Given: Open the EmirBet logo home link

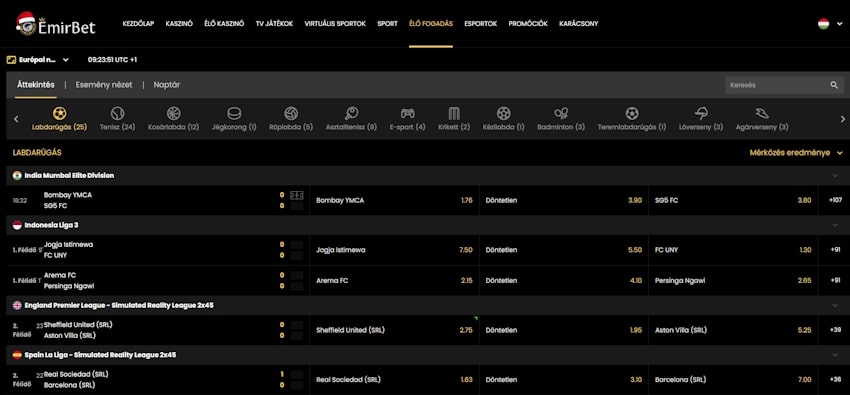Looking at the screenshot, I should [56, 24].
